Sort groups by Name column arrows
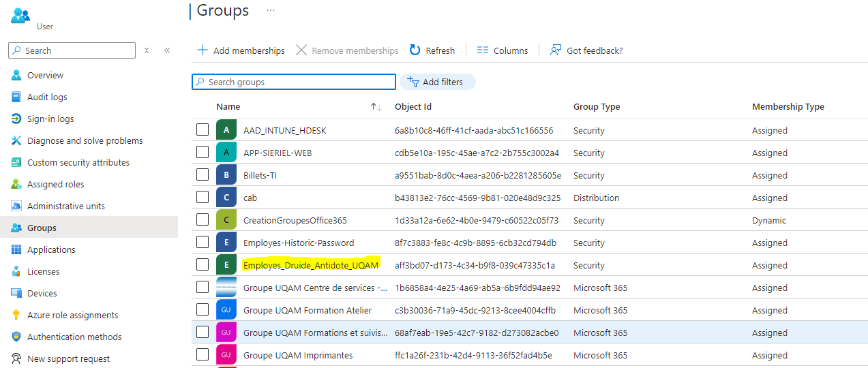 pos(376,107)
